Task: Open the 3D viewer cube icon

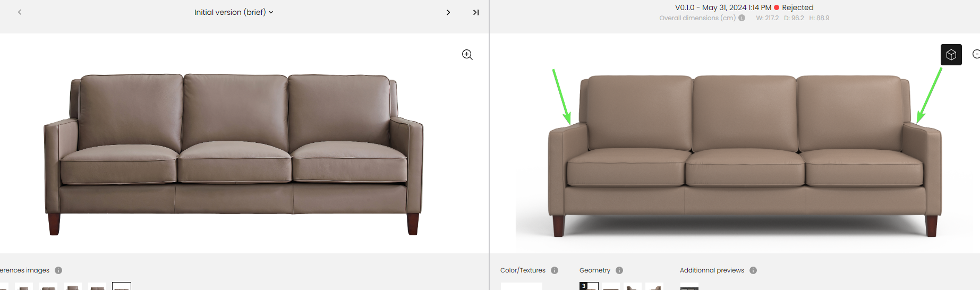Action: pyautogui.click(x=951, y=55)
